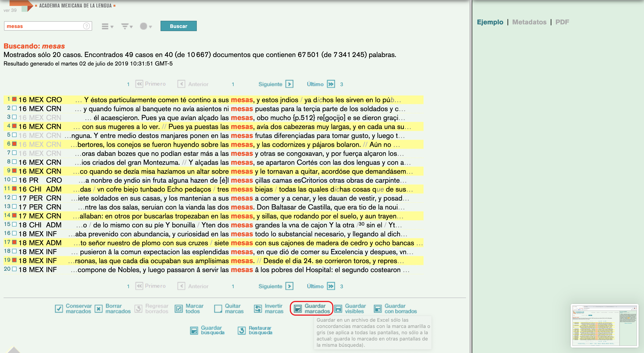Viewport: 644px width, 353px height.
Task: Open the list options dropdown menu
Action: (108, 26)
